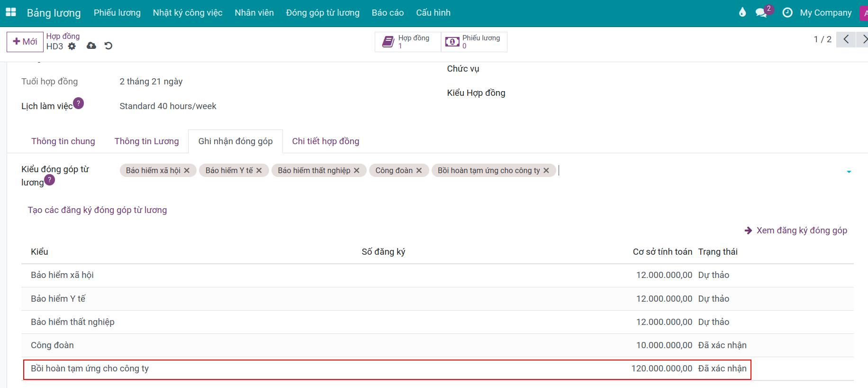Open the Báo cáo menu
The image size is (868, 388).
coord(388,13)
